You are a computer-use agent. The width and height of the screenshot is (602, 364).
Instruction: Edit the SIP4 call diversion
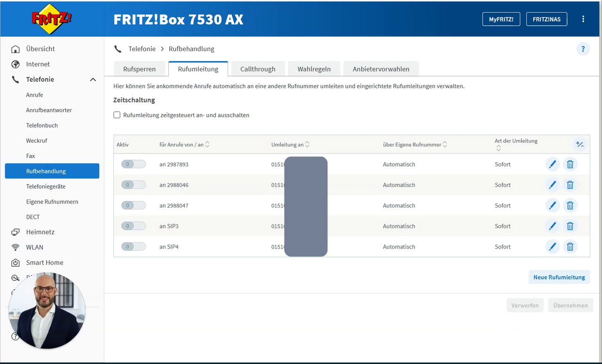click(553, 247)
